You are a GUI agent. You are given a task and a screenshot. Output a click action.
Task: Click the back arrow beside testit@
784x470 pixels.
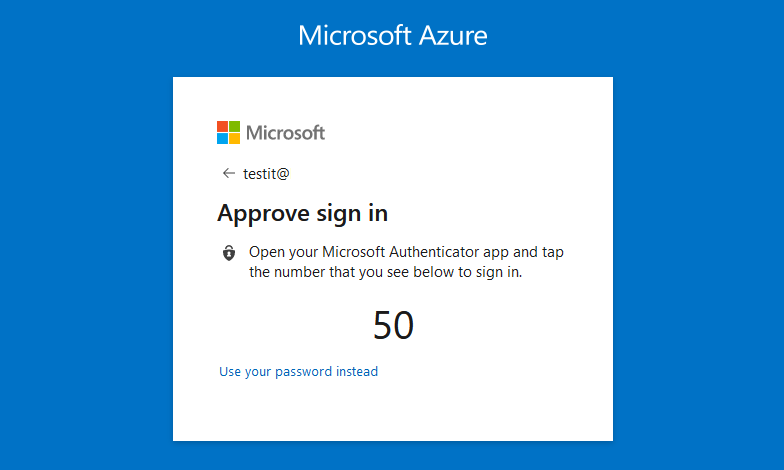tap(229, 173)
